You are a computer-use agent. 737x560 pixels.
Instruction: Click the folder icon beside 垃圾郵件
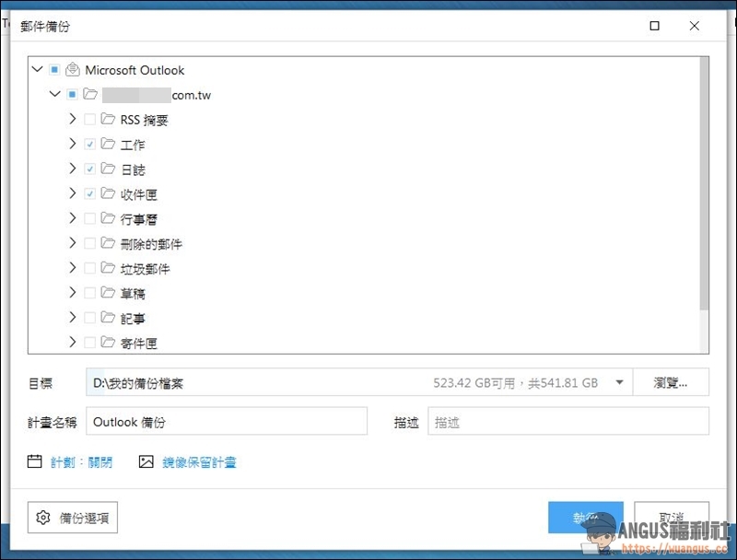108,269
